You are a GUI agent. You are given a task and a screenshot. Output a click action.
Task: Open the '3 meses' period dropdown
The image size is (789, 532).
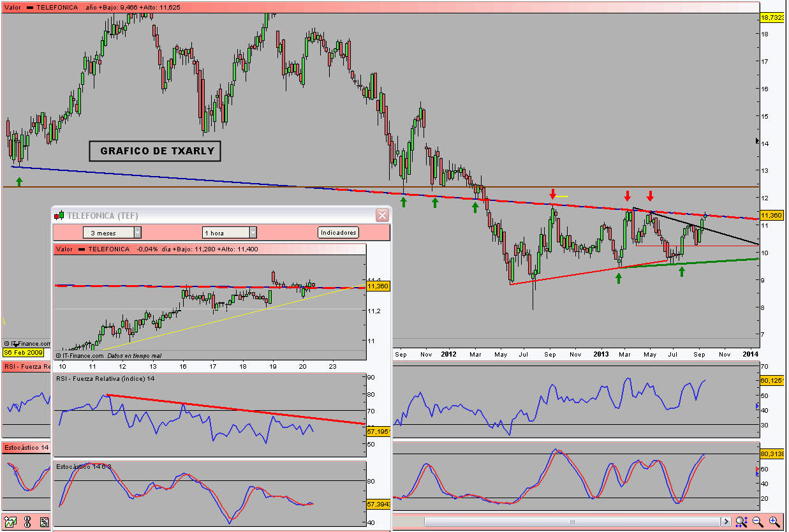pos(137,233)
